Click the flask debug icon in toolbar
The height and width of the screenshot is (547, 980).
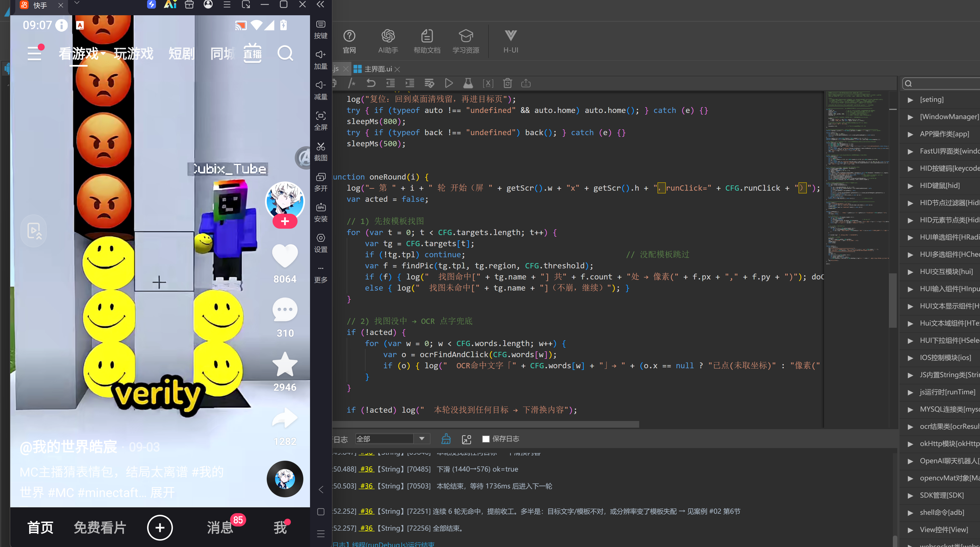(x=468, y=83)
